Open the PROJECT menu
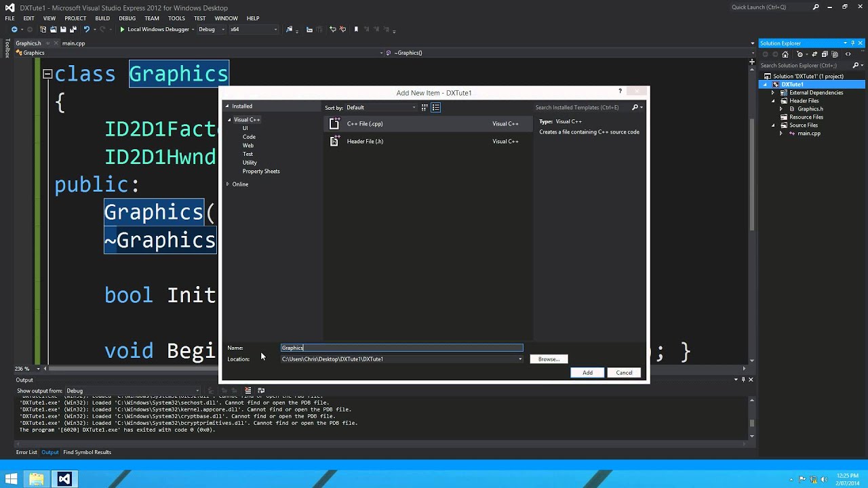This screenshot has width=868, height=488. 75,18
